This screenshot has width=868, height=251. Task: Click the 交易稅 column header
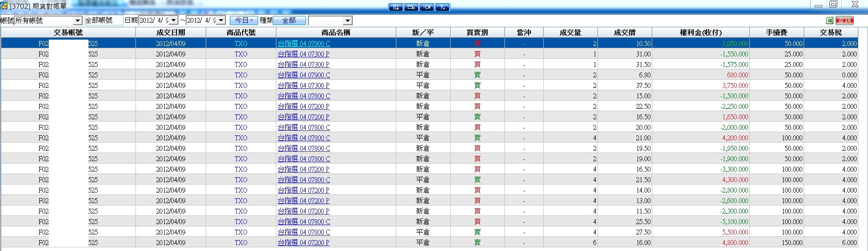(x=831, y=32)
